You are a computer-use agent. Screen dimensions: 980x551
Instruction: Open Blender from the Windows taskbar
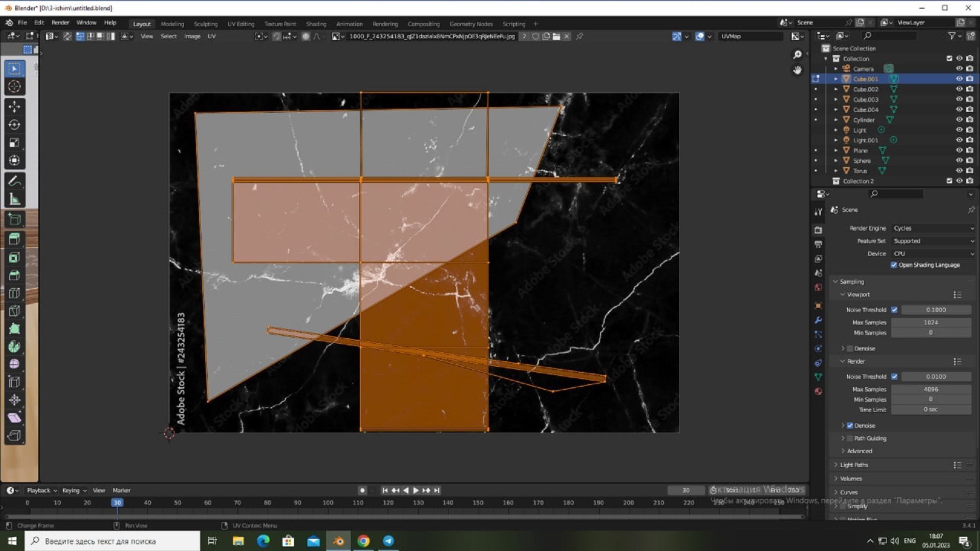(338, 541)
